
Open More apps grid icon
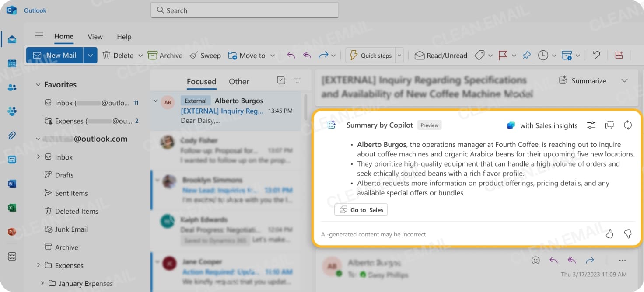click(x=12, y=256)
